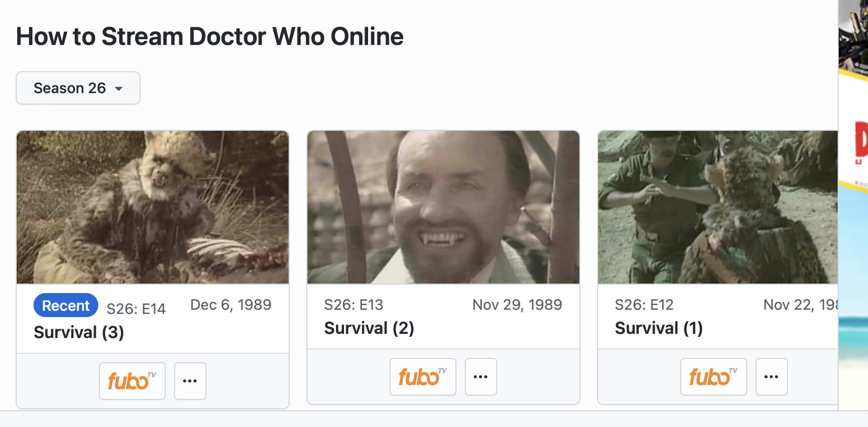Click the fubo TV icon under Survival (2)
The image size is (868, 427).
tap(422, 377)
